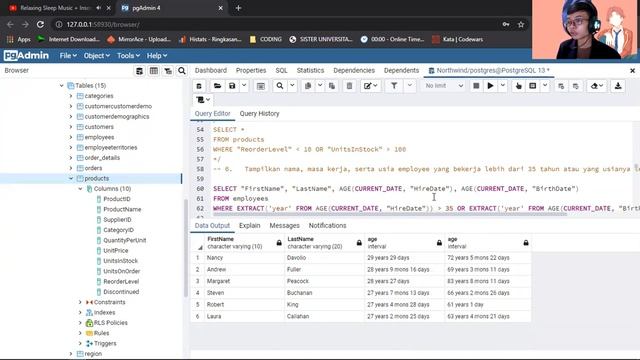Select the orders table in tree
This screenshot has width=640, height=360.
coord(93,168)
